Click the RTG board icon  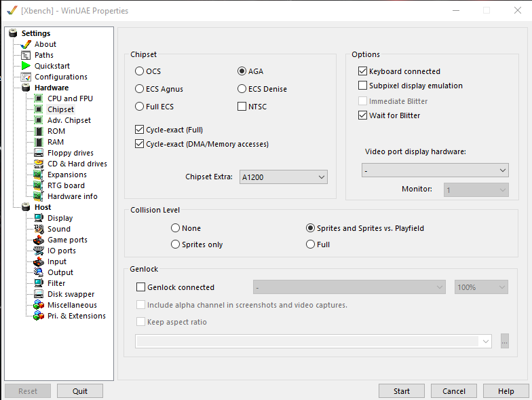tap(39, 185)
